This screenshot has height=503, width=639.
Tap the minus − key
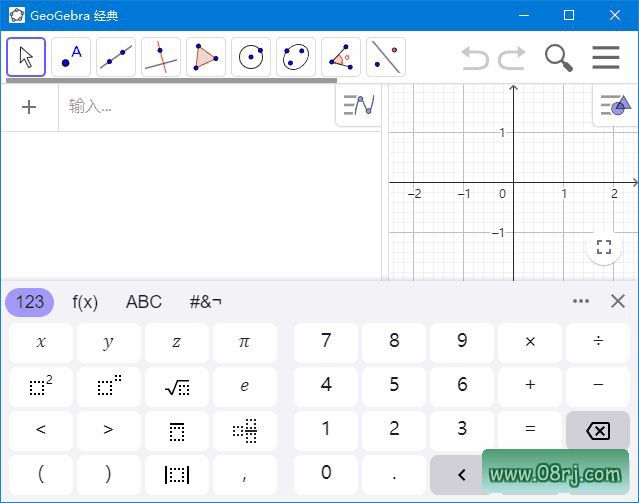(x=598, y=386)
